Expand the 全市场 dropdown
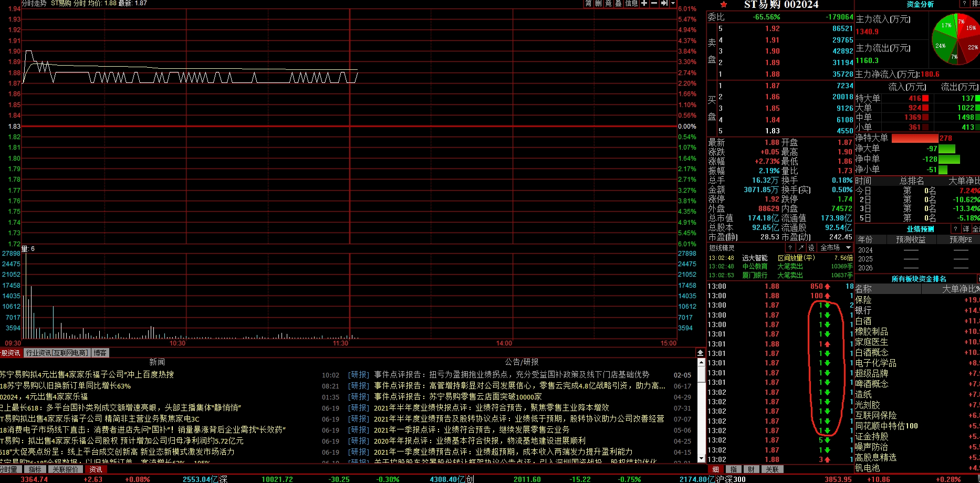 click(835, 248)
